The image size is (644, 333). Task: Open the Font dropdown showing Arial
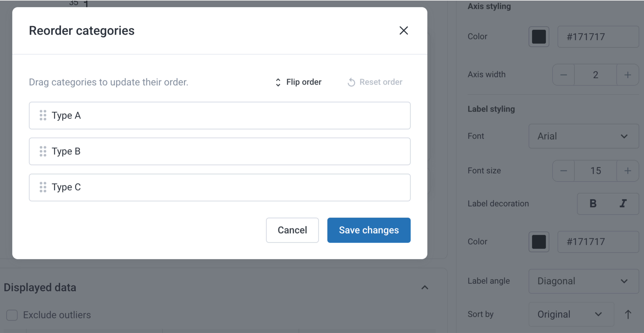click(x=584, y=136)
